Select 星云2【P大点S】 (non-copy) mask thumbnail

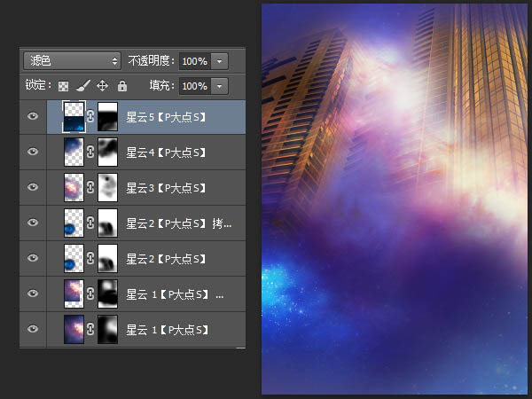(x=107, y=258)
